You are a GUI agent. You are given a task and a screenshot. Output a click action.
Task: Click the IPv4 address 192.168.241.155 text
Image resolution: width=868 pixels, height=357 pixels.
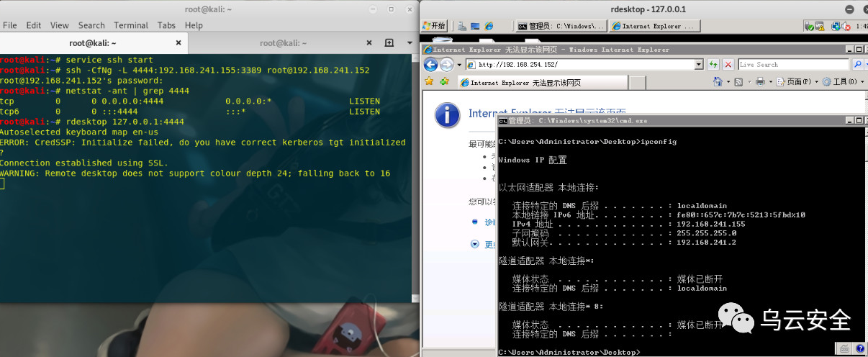click(711, 224)
